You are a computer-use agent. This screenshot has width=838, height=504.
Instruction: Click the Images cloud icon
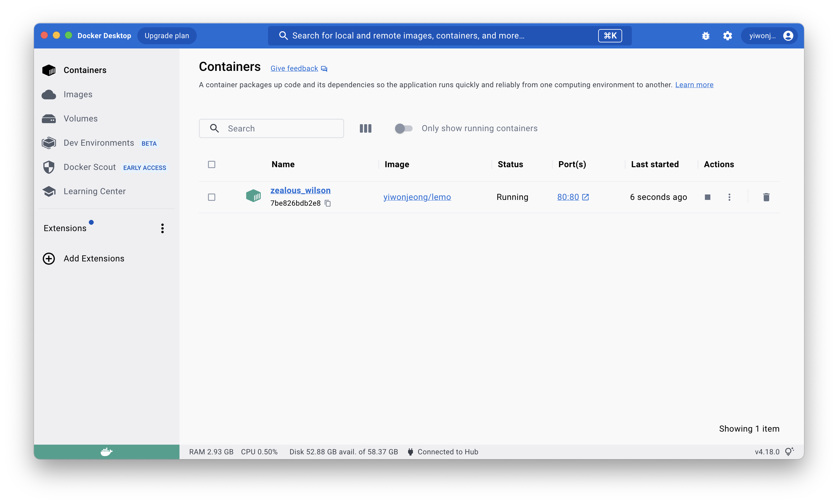click(49, 94)
